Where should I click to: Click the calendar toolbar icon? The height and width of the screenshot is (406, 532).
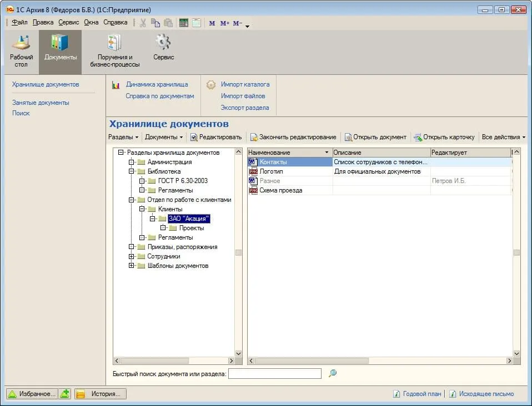point(197,23)
